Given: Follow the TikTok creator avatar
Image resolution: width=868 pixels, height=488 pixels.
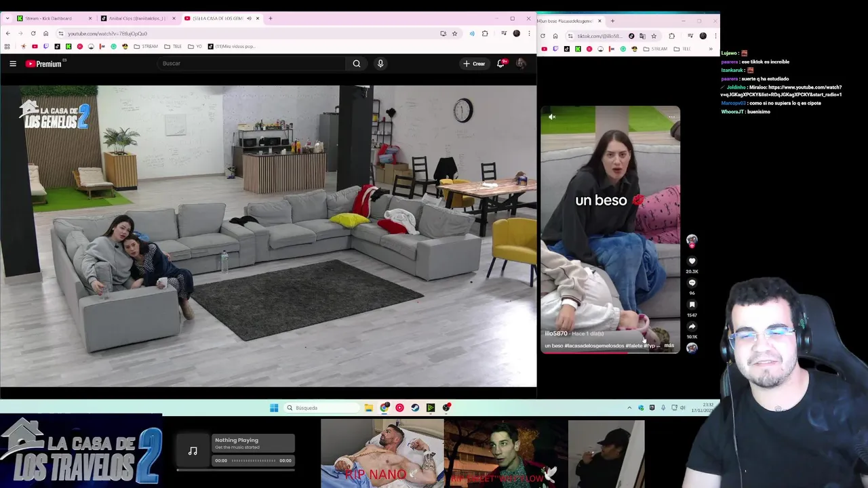Looking at the screenshot, I should [x=692, y=241].
